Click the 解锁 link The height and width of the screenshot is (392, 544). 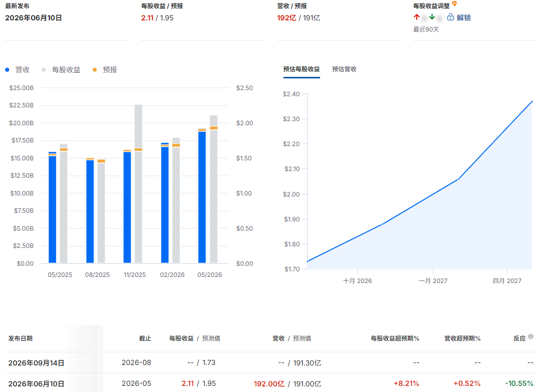point(464,17)
